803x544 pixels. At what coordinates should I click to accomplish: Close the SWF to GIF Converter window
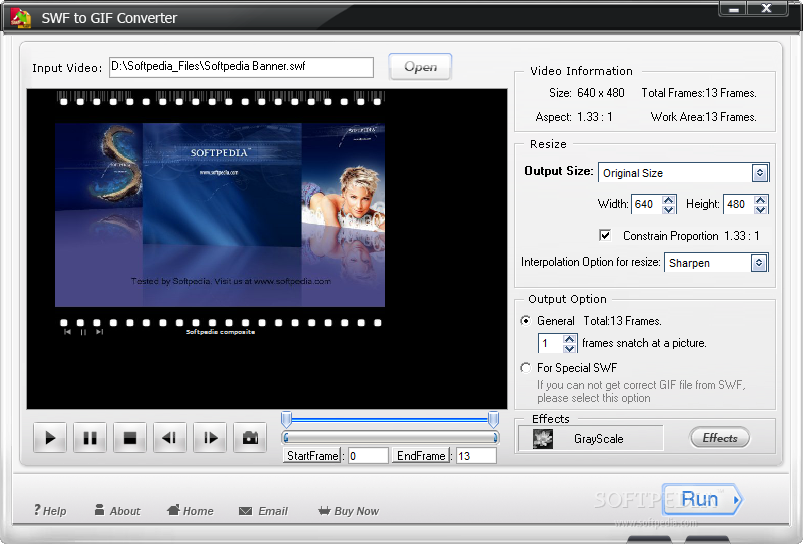(767, 9)
